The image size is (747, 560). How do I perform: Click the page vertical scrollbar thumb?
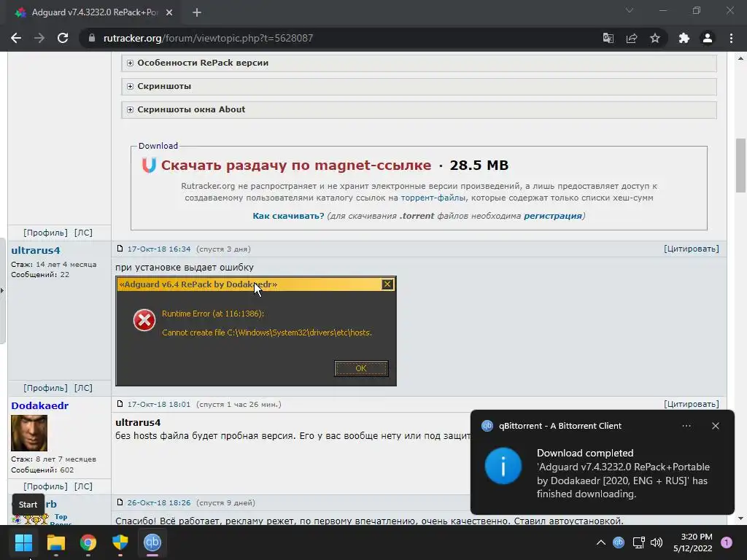tap(740, 166)
